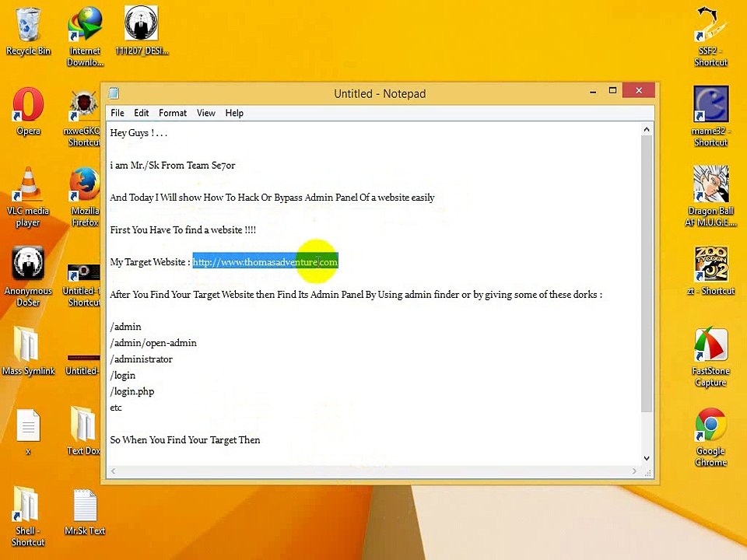Launch Internet Download Manager shortcut

click(85, 37)
